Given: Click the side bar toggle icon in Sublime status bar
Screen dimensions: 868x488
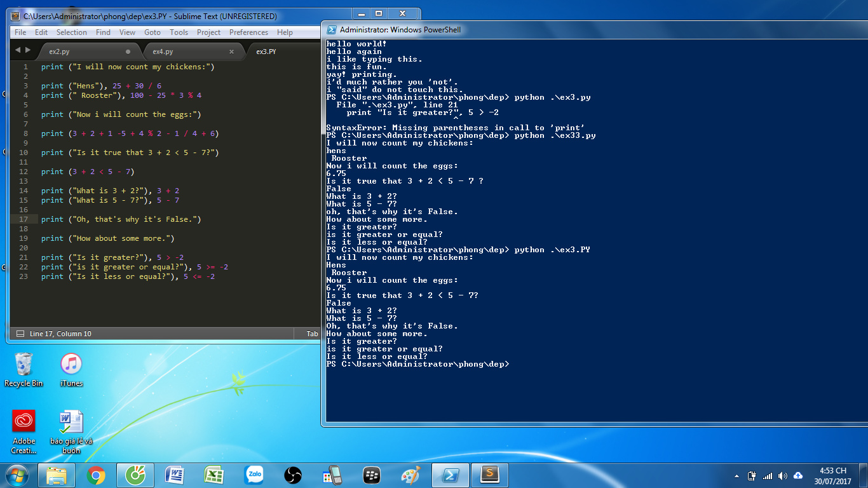Looking at the screenshot, I should tap(20, 334).
